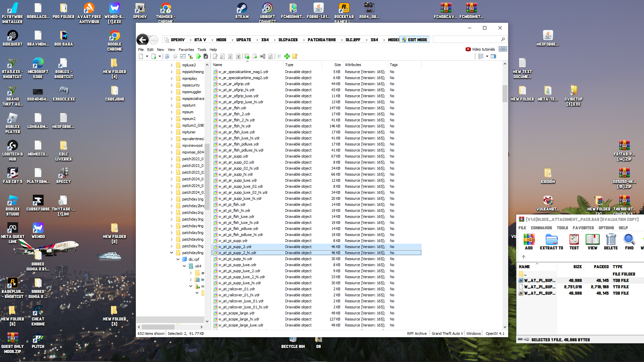Click the DLCPACKS breadcrumb segment
Image resolution: width=644 pixels, height=362 pixels.
pos(288,40)
